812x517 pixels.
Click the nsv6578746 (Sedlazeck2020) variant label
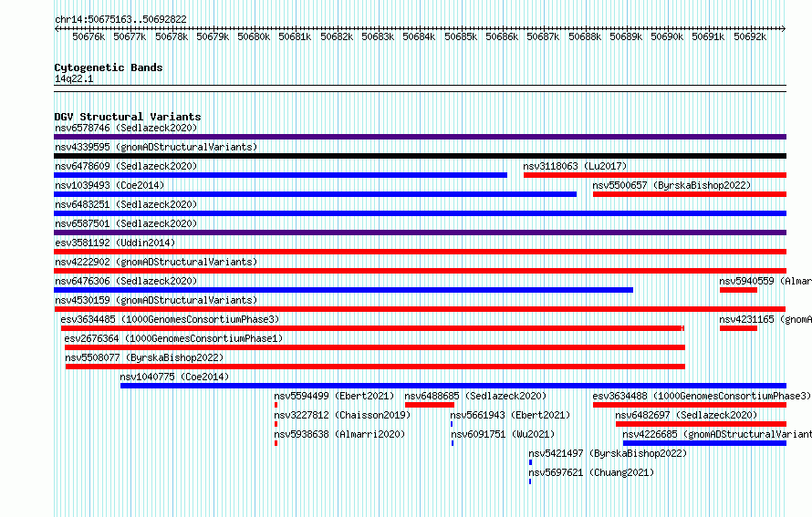pos(126,128)
